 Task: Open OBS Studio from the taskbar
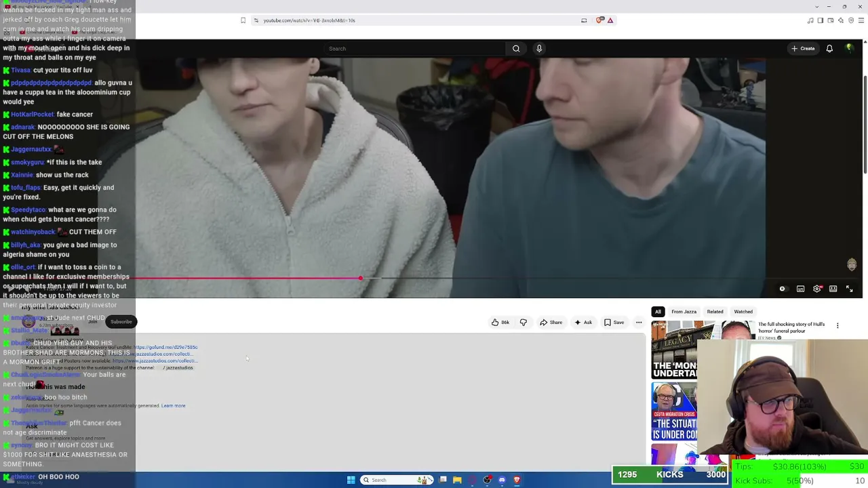(x=487, y=480)
